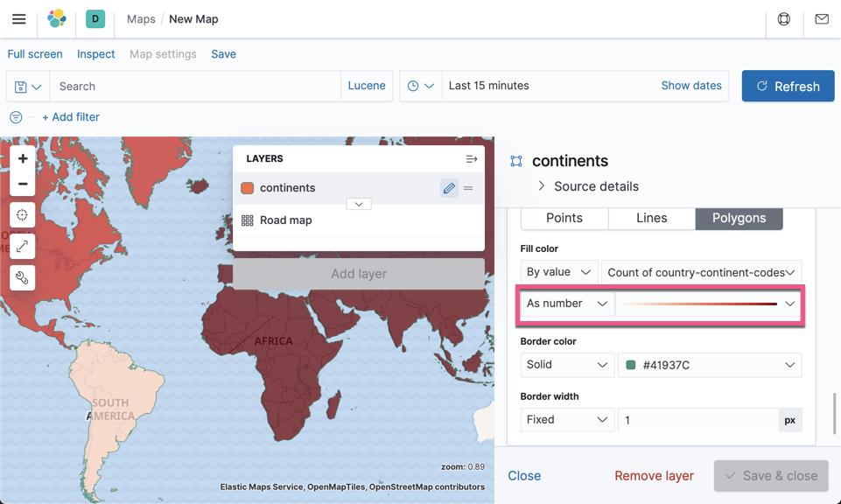Image resolution: width=841 pixels, height=504 pixels.
Task: Select the Polygons tab
Action: click(739, 218)
